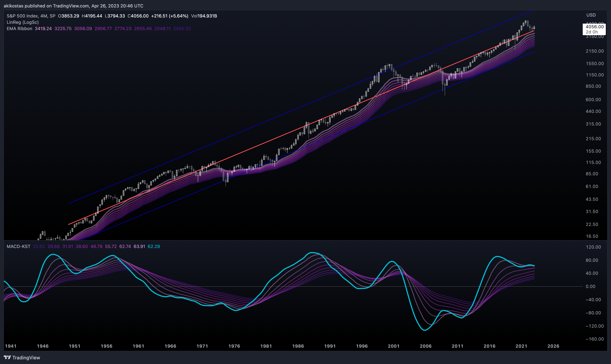Click the 2021 label on time axis
Viewport: 611px width, 364px height.
(521, 346)
